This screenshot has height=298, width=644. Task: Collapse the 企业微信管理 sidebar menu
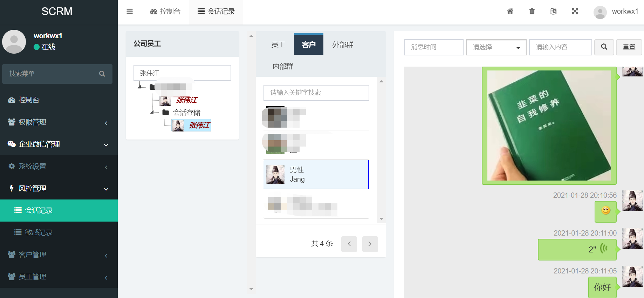coord(59,144)
